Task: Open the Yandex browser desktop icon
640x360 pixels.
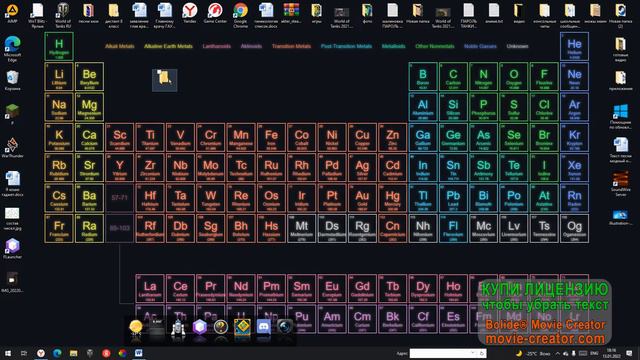Action: [x=189, y=13]
